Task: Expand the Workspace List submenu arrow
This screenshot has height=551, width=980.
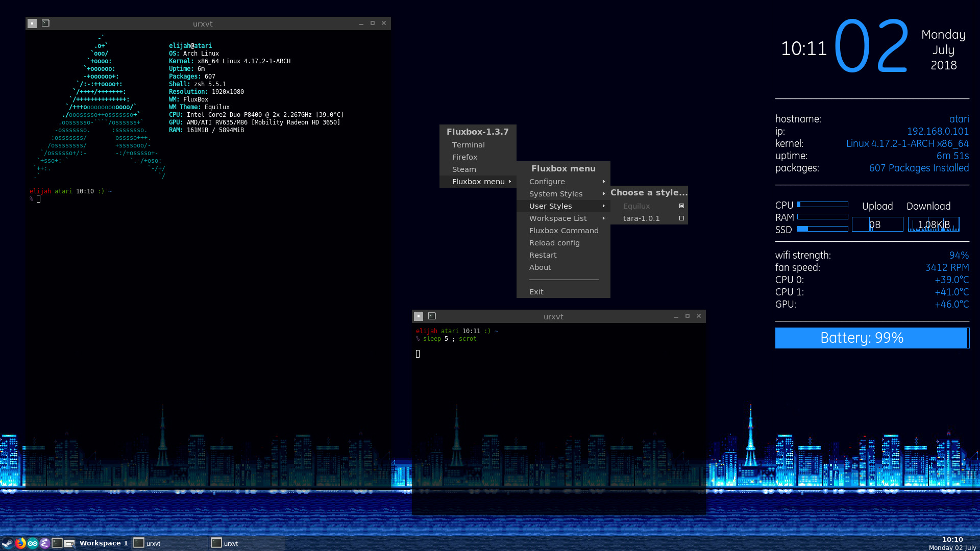Action: click(604, 218)
